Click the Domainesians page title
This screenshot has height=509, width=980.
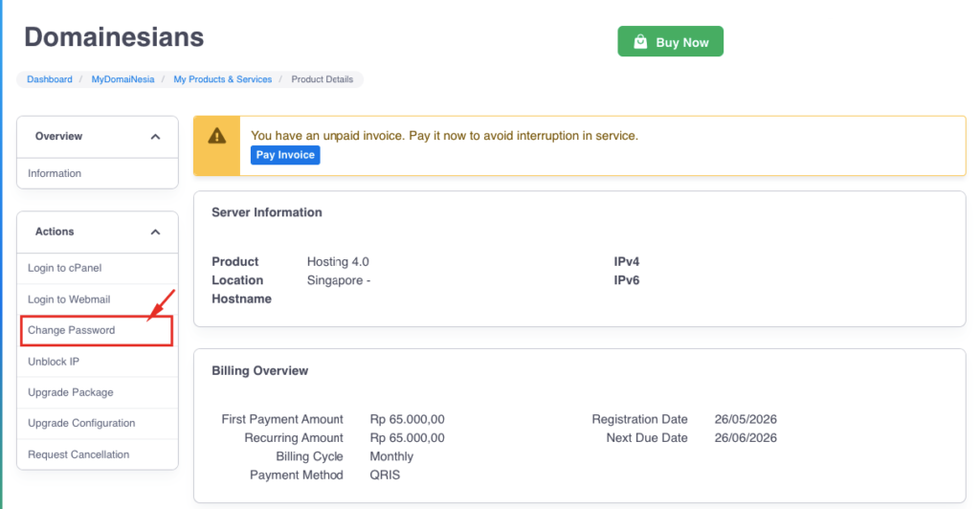pyautogui.click(x=114, y=37)
